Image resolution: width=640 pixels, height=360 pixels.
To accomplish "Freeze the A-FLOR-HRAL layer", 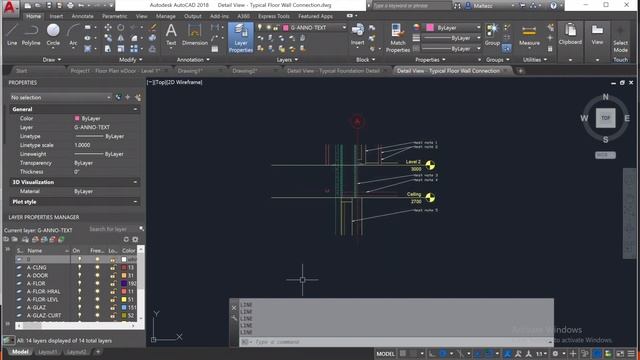I will [x=97, y=291].
